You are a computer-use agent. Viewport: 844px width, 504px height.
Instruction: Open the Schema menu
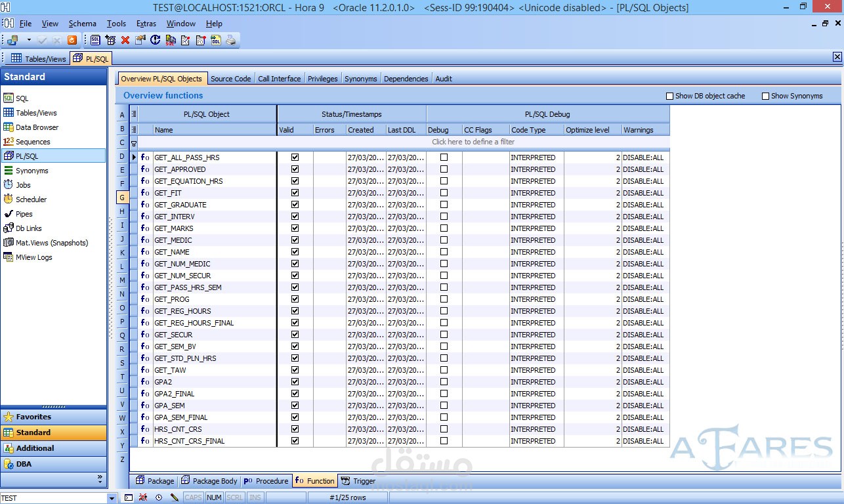(x=83, y=24)
